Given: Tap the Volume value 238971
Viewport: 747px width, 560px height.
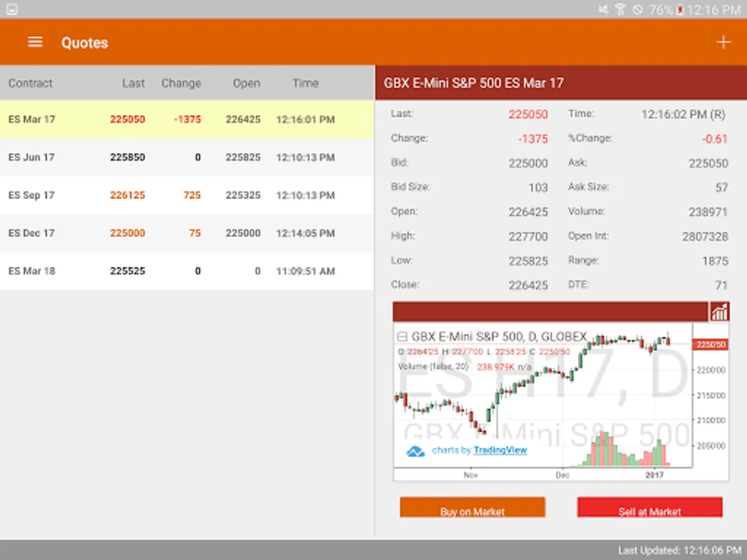Looking at the screenshot, I should click(708, 212).
